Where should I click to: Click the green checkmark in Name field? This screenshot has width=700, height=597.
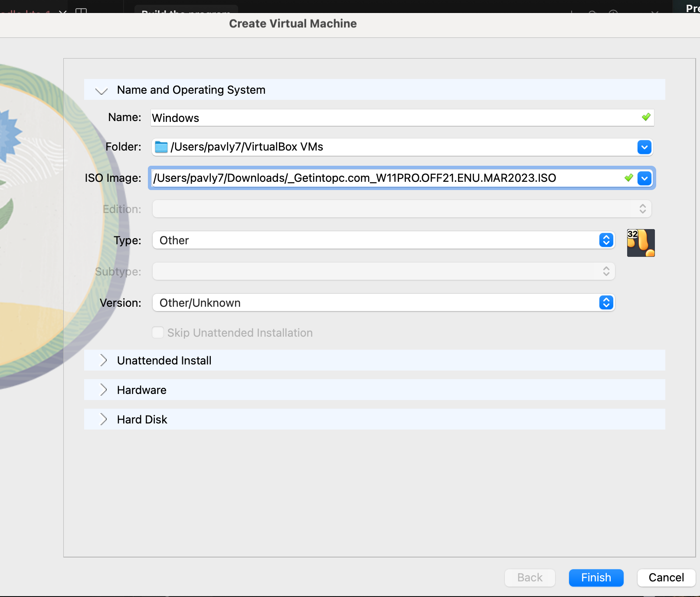[646, 117]
